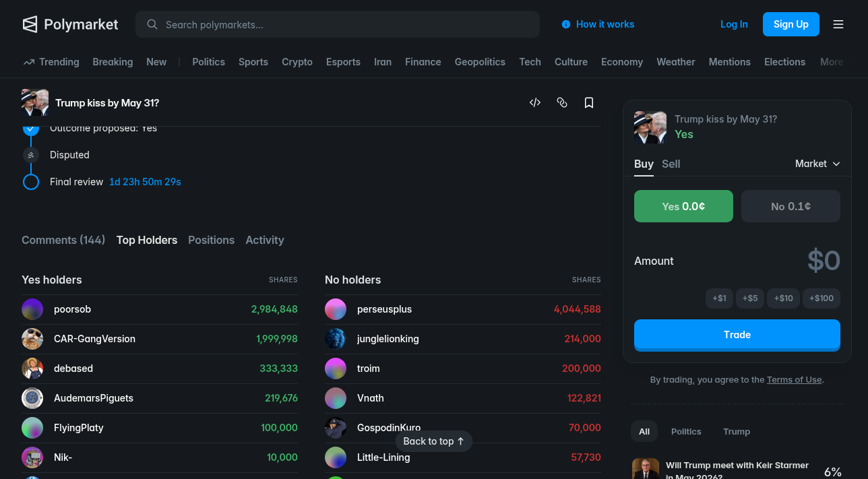
Task: Open Nik-'s avatar
Action: click(x=32, y=457)
